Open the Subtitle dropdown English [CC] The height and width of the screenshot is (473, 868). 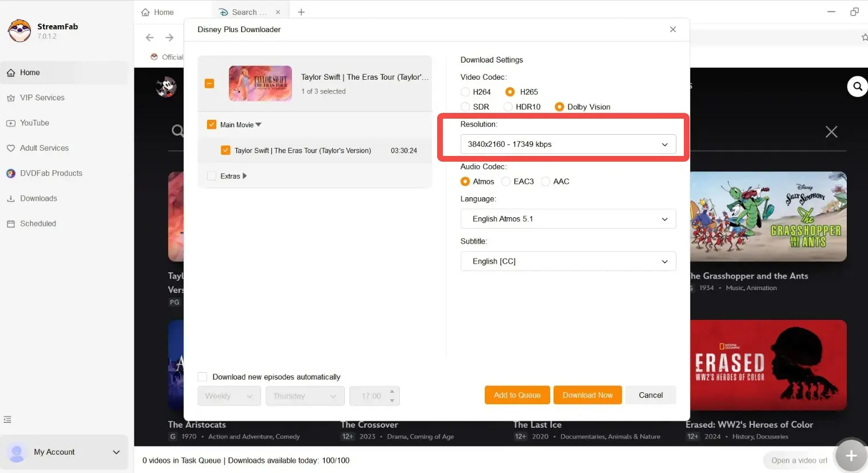tap(568, 261)
